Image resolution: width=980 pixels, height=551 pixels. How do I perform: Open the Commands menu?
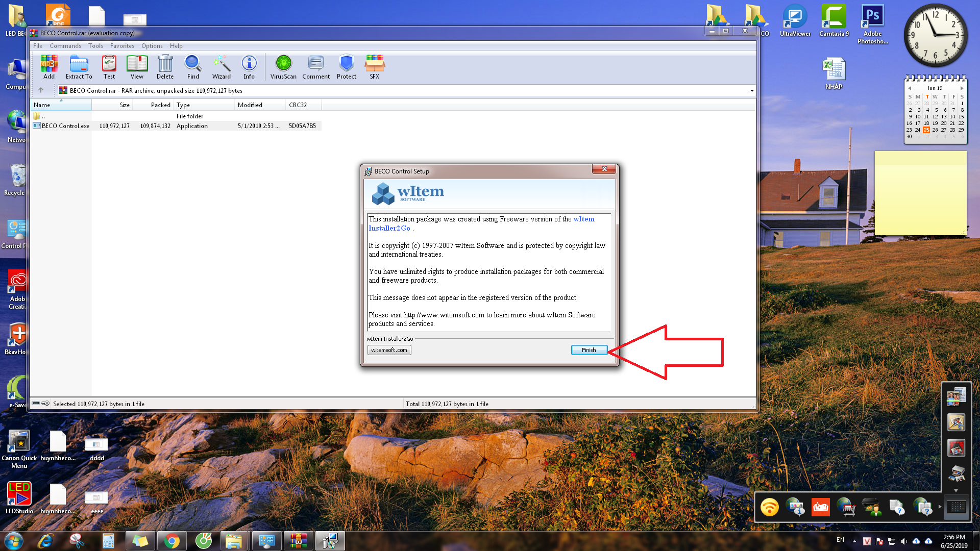(65, 46)
